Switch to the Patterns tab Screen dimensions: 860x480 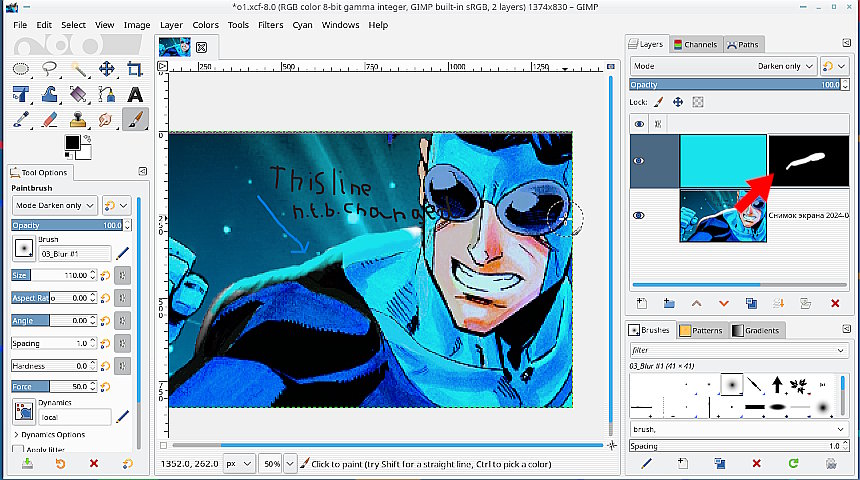click(701, 330)
